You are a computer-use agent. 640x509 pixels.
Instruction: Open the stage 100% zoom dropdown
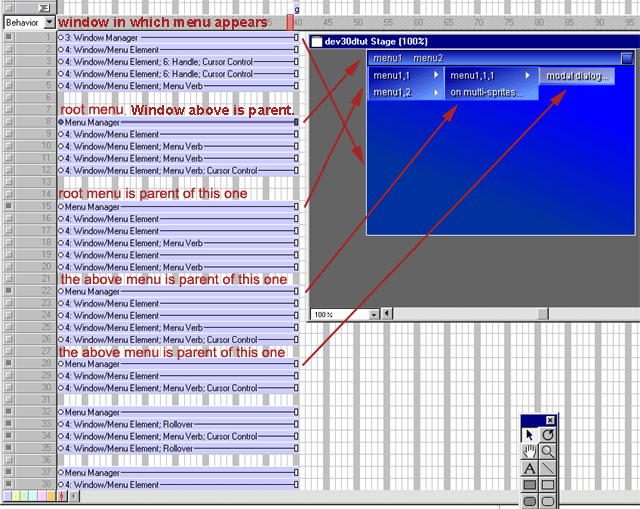(x=375, y=314)
